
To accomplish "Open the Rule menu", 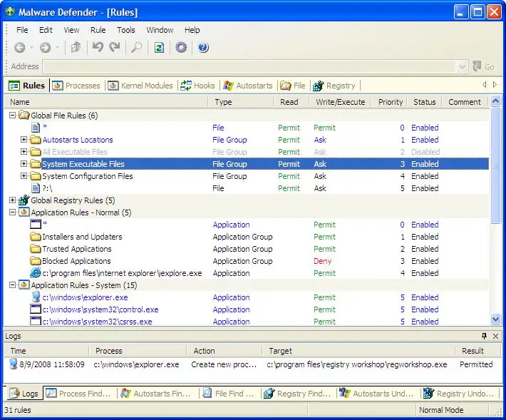I will point(98,30).
